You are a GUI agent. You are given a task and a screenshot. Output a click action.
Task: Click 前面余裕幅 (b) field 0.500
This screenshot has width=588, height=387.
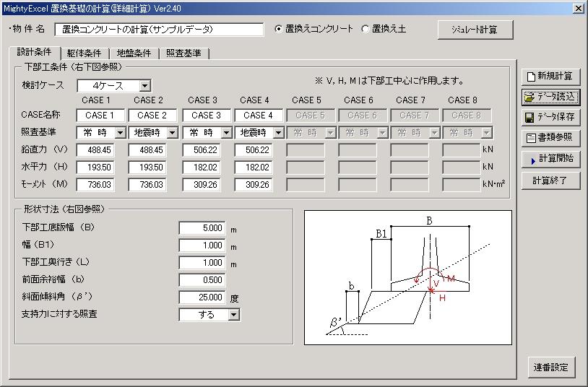202,279
